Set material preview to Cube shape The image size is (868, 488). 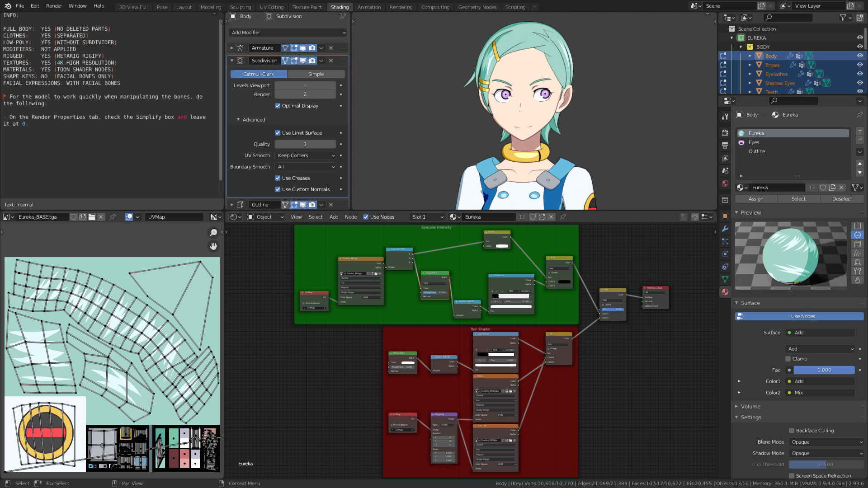pos(857,244)
